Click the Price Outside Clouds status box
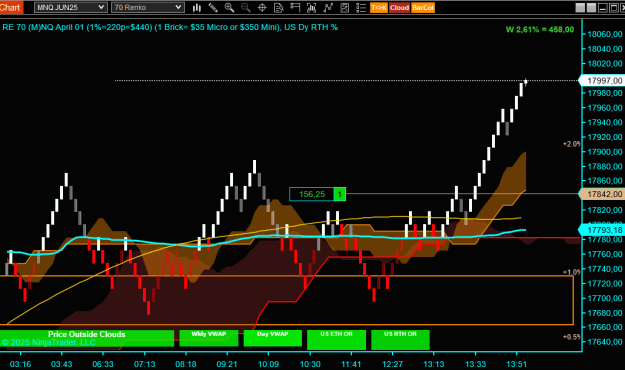The image size is (625, 370). coord(87,338)
